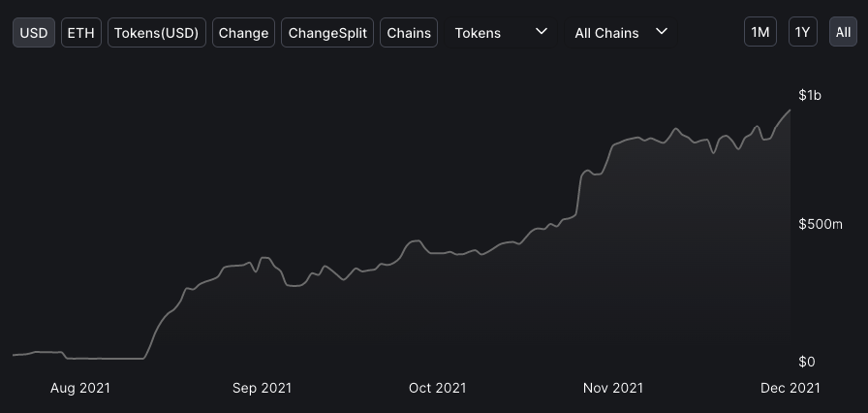The width and height of the screenshot is (868, 413).
Task: Click the $1b axis label
Action: click(810, 95)
